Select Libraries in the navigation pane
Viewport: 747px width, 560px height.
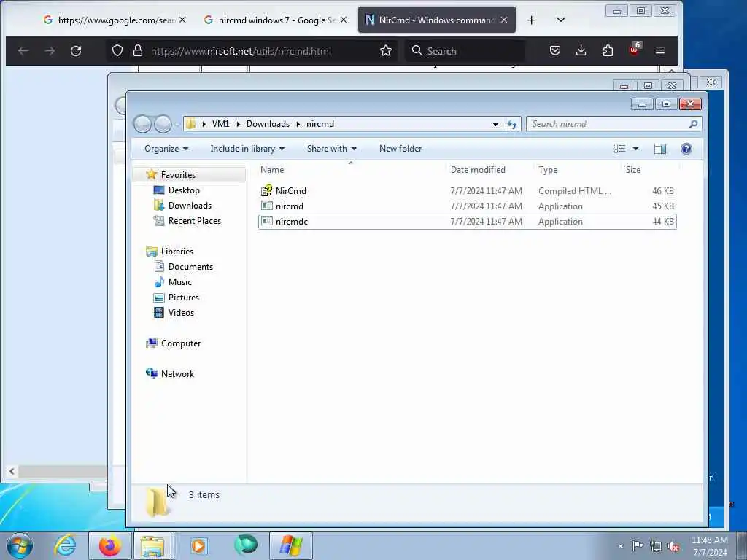coord(177,252)
